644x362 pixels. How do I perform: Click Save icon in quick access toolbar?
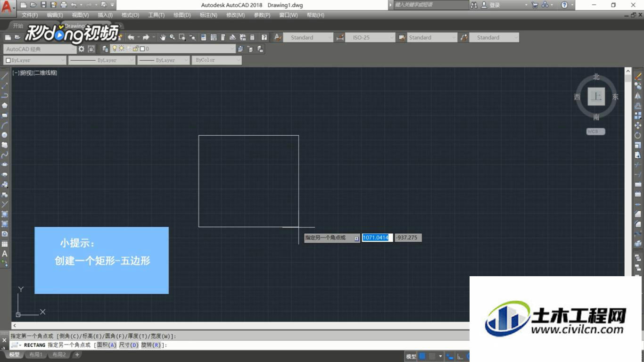point(43,5)
